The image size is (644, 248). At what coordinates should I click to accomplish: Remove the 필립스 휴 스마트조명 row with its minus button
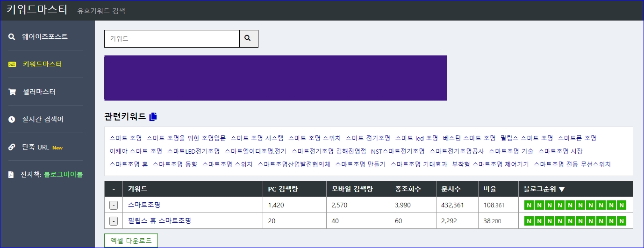click(x=114, y=221)
